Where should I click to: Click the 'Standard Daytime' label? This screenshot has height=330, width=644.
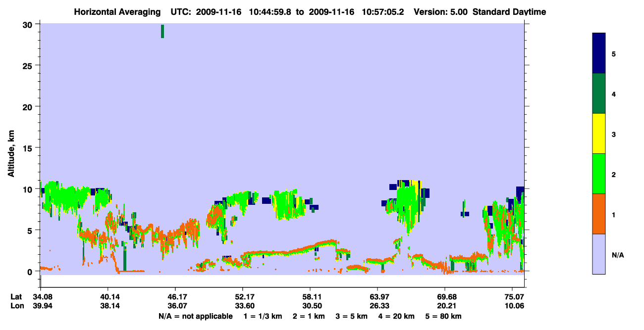(x=509, y=12)
